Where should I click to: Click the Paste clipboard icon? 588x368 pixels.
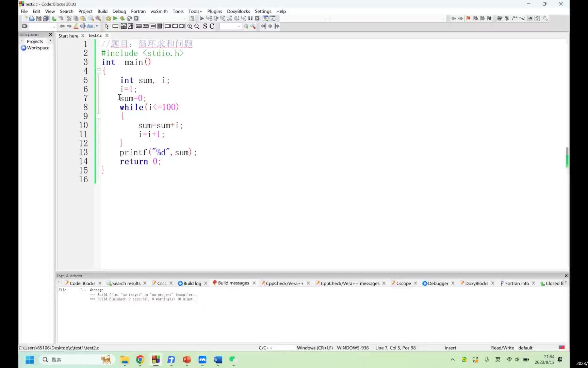coord(83,18)
